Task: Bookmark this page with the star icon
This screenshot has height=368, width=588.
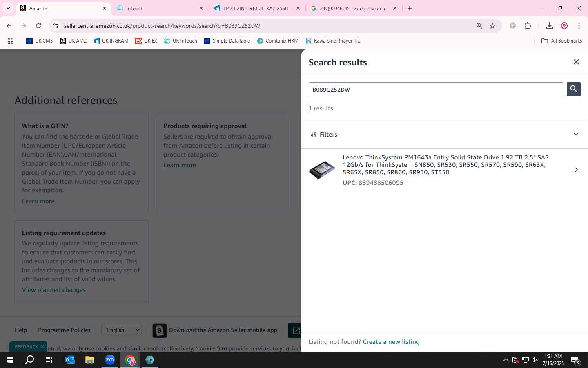Action: click(492, 26)
